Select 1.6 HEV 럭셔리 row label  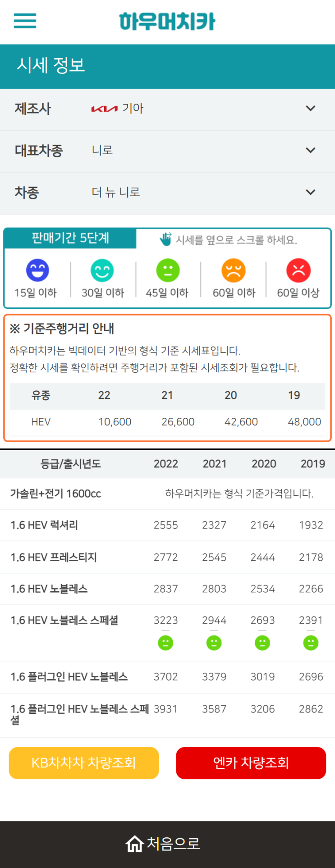44,525
